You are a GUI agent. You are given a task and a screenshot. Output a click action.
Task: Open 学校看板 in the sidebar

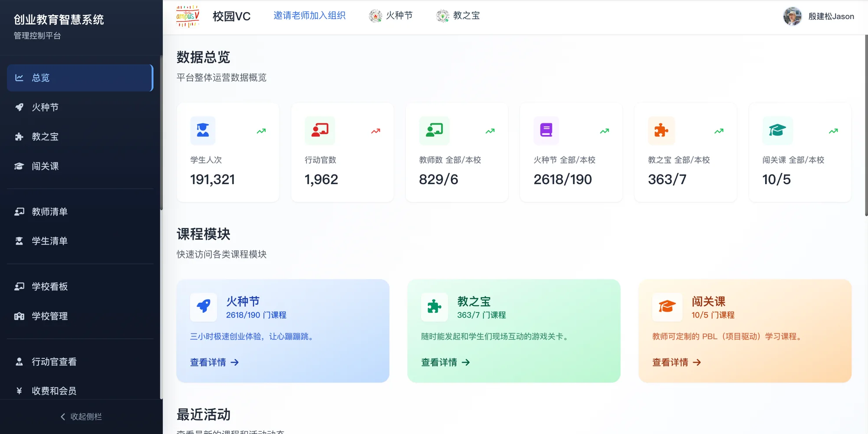coord(80,287)
